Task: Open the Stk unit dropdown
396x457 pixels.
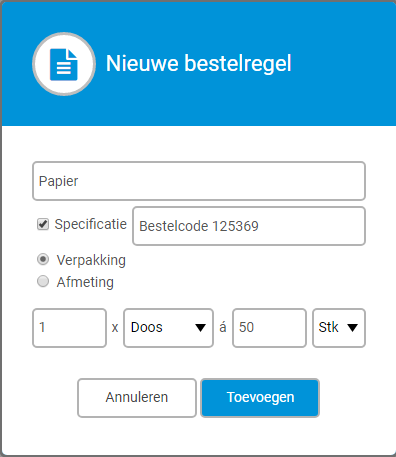Action: pyautogui.click(x=339, y=328)
